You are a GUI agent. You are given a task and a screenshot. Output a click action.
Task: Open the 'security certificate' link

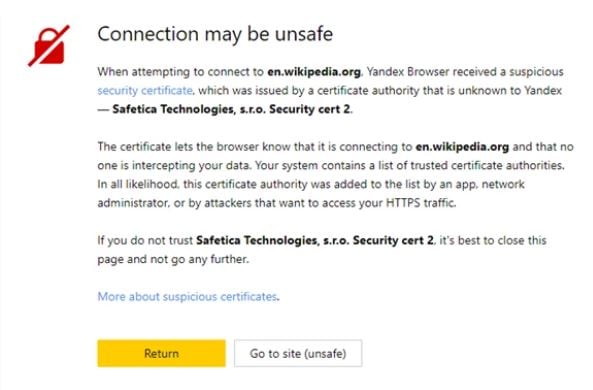click(145, 91)
